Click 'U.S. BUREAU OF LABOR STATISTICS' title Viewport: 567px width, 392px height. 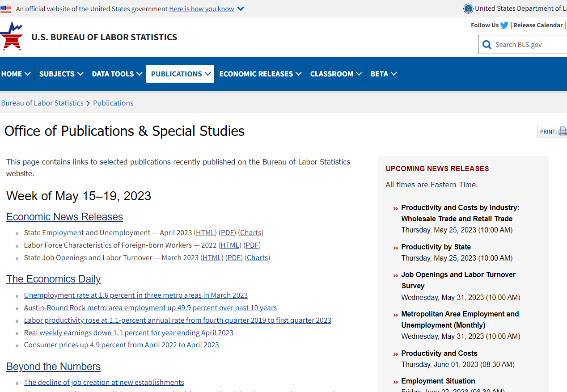[x=104, y=37]
